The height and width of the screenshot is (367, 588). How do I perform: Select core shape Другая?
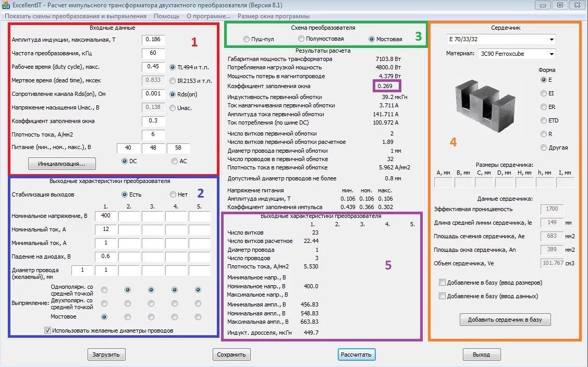pos(544,148)
